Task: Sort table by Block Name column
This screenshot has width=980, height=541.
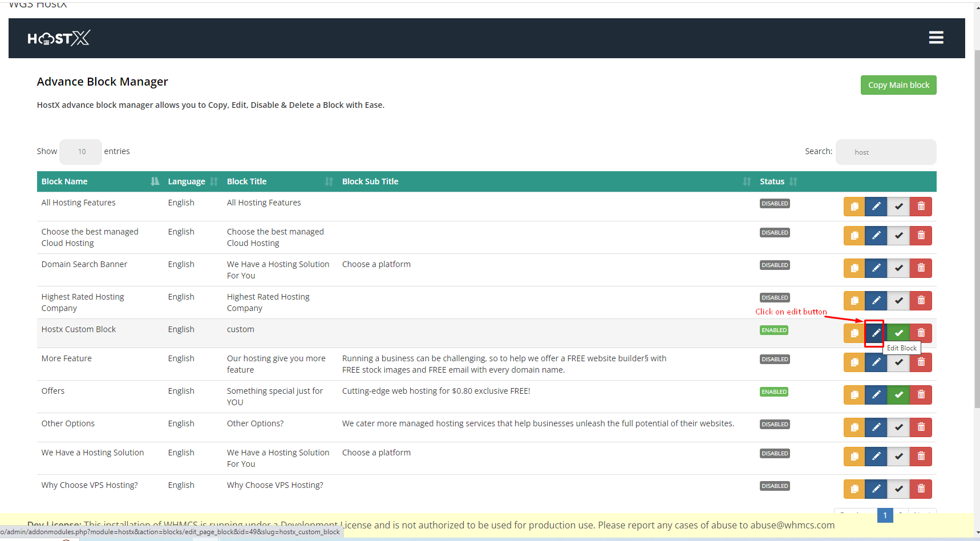Action: tap(100, 181)
